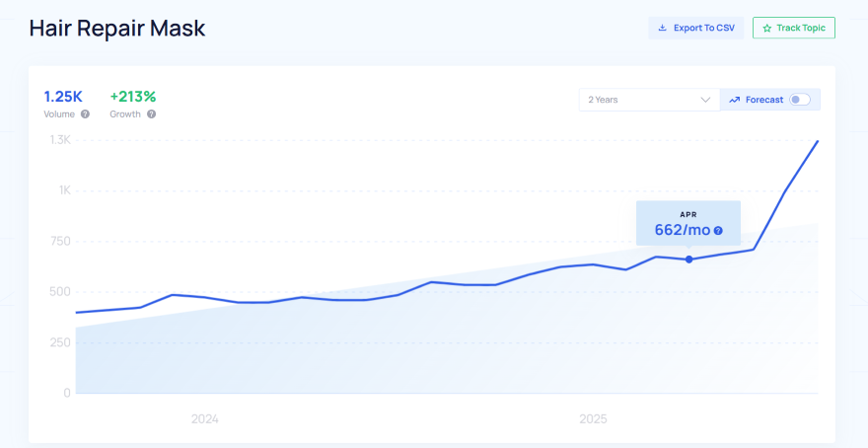Screen dimensions: 868x448
Task: Click the 662/mo tooltip value
Action: click(682, 230)
